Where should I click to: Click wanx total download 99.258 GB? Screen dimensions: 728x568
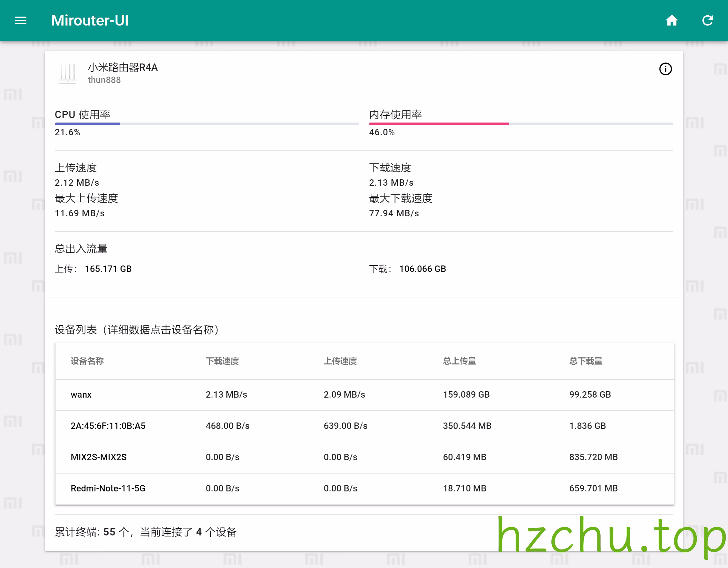(590, 395)
